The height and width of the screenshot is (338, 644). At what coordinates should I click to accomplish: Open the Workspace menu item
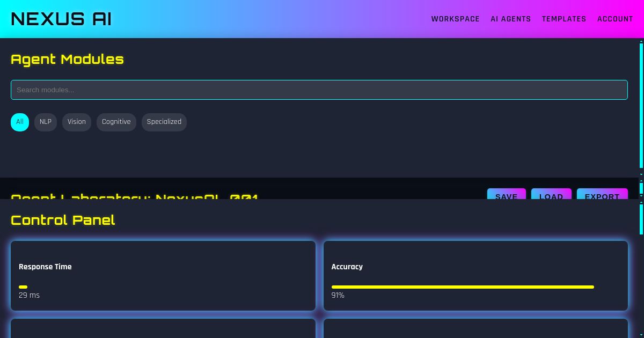tap(455, 19)
